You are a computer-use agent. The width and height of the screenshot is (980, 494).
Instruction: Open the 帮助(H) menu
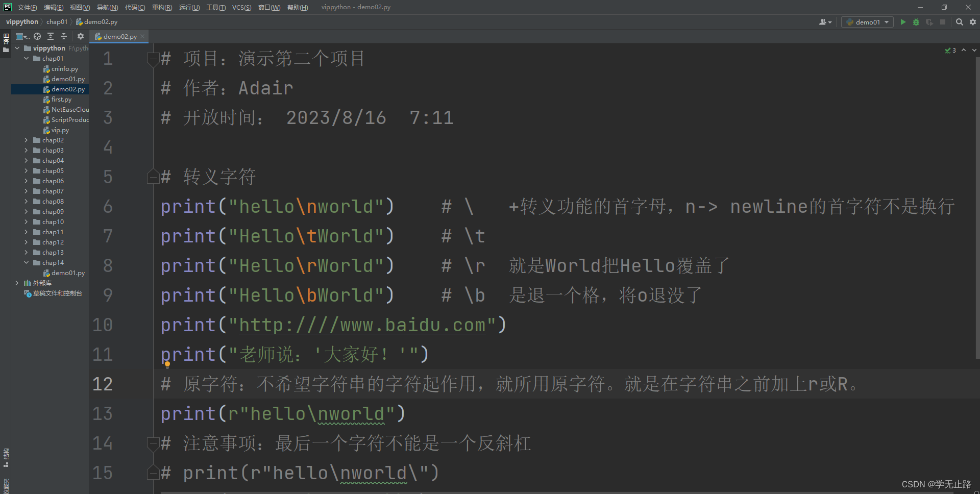click(x=298, y=7)
